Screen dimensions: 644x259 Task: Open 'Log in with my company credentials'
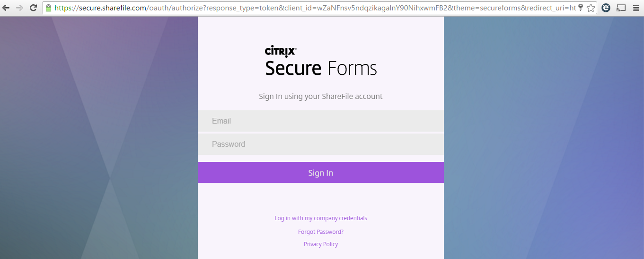coord(321,218)
